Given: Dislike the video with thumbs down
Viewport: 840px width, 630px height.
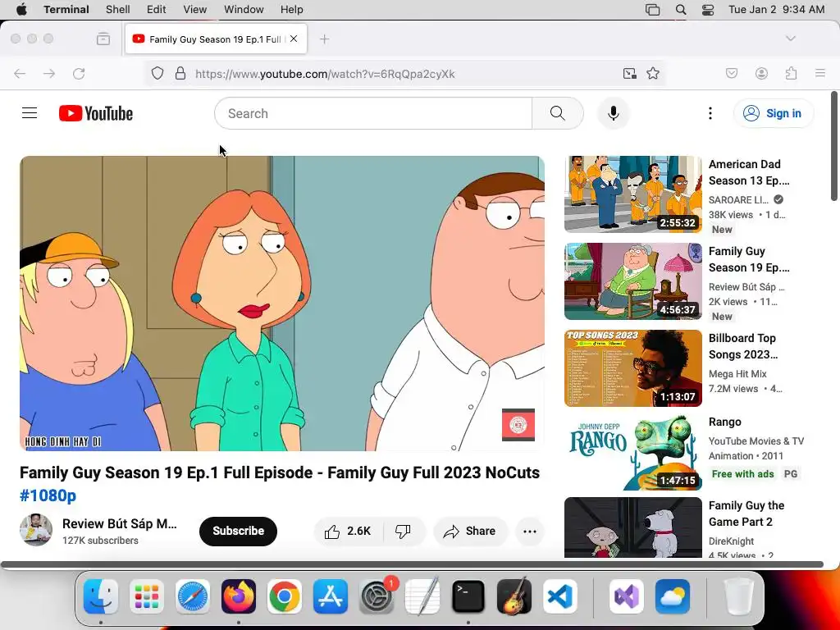Looking at the screenshot, I should click(x=403, y=531).
